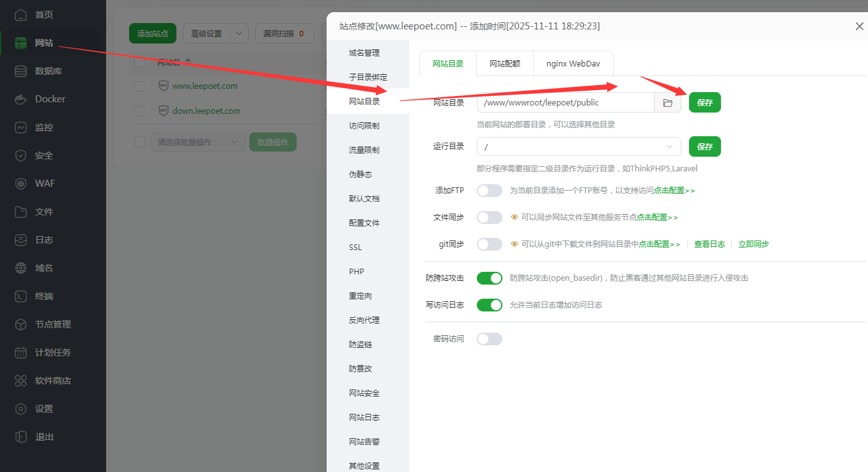Image resolution: width=868 pixels, height=472 pixels.
Task: Click the WAF globe icon in sidebar
Action: [21, 184]
